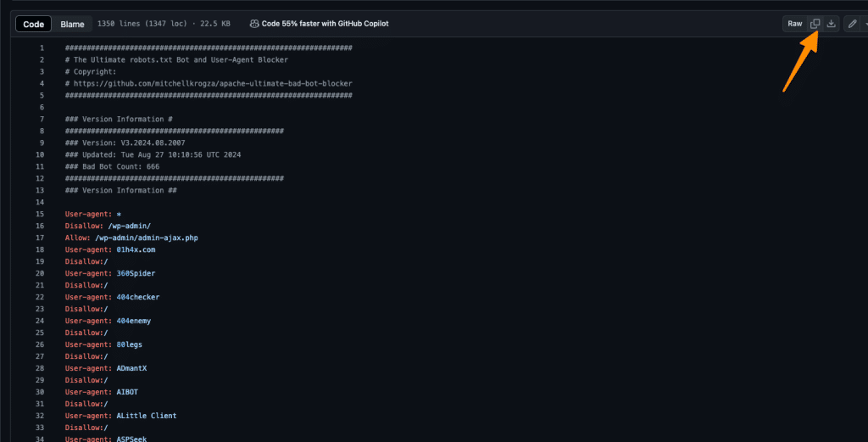Open 'Code 55% faster with GitHub Copilot' link
The image size is (868, 442).
pos(325,24)
